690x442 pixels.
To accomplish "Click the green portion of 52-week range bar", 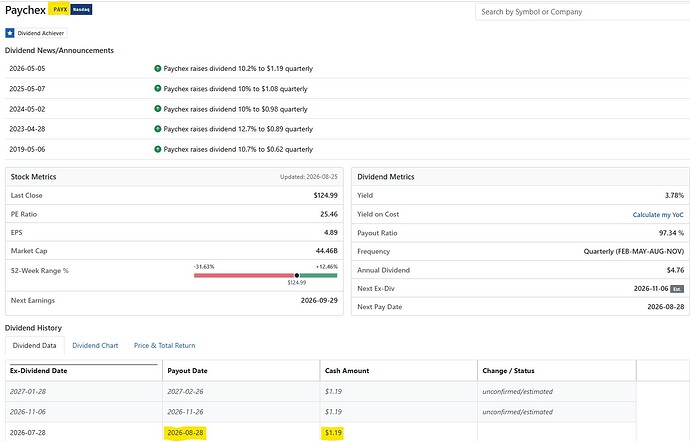I will click(318, 276).
